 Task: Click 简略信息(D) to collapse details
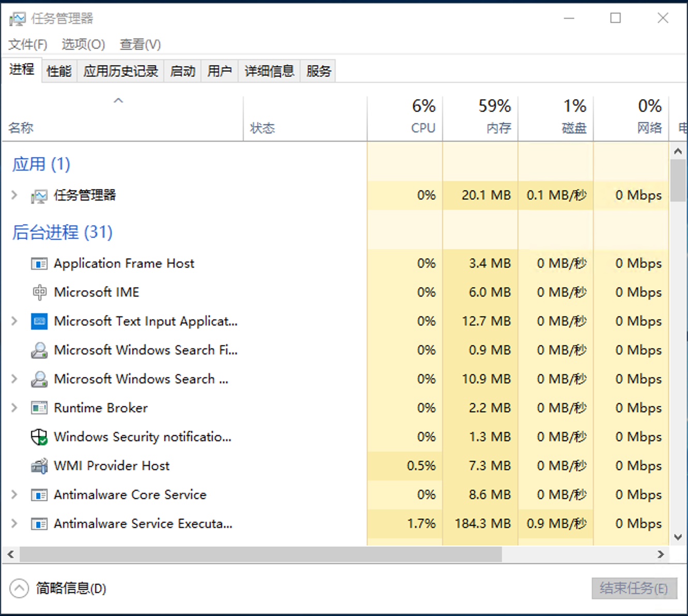(x=71, y=588)
